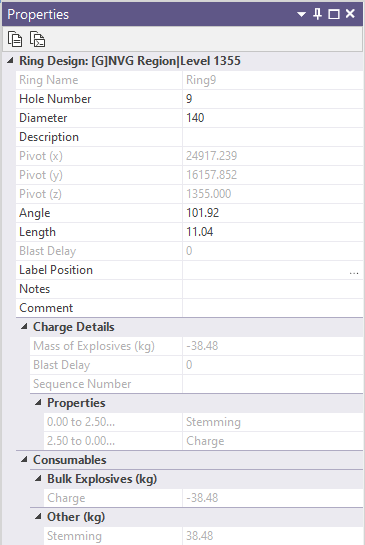The width and height of the screenshot is (365, 545).
Task: Click the copy properties icon
Action: pos(15,39)
